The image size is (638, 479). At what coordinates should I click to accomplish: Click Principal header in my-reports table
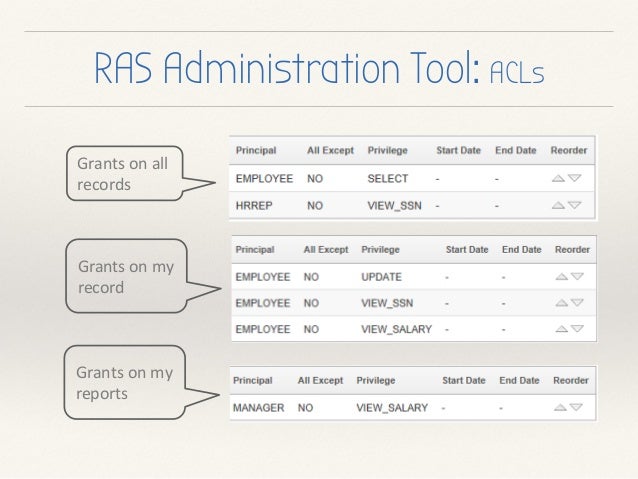pos(253,381)
